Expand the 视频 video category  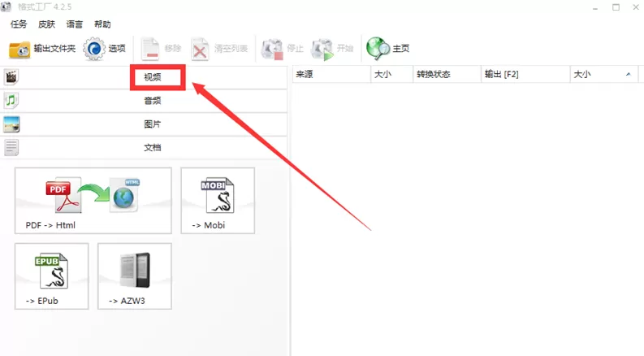pyautogui.click(x=144, y=77)
